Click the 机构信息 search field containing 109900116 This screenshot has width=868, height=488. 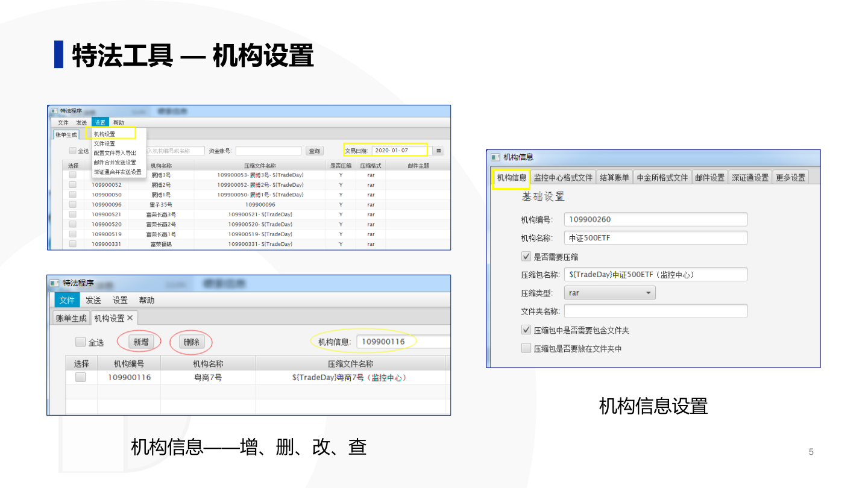coord(403,342)
